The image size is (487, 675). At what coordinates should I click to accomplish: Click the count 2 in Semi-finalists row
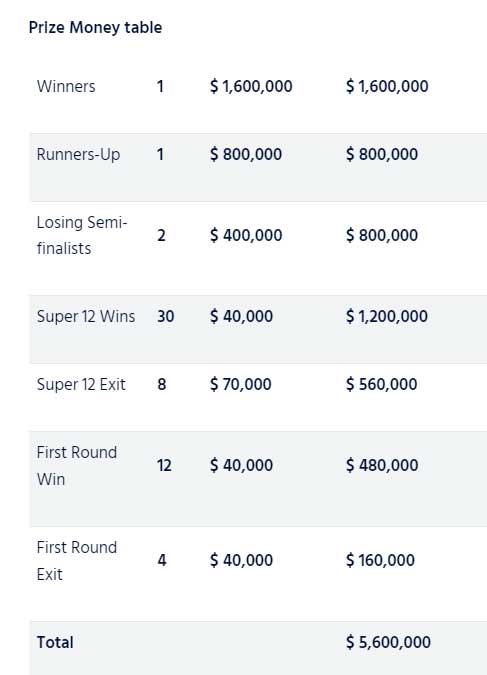click(161, 235)
